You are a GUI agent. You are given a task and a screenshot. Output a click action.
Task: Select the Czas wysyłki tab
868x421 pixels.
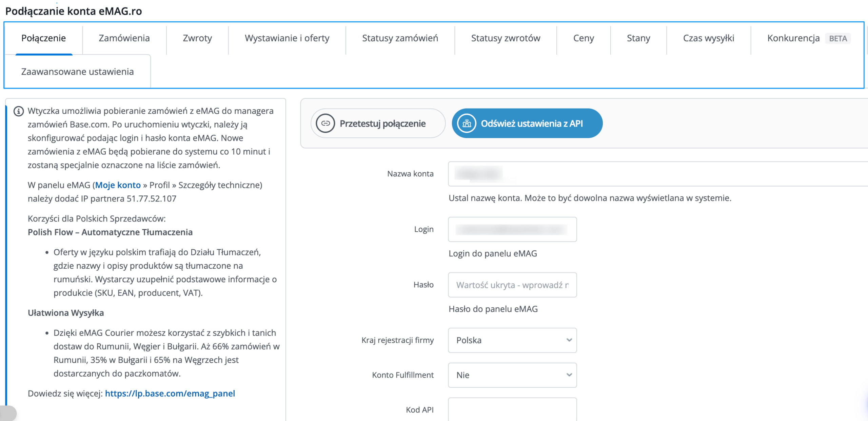pyautogui.click(x=709, y=38)
